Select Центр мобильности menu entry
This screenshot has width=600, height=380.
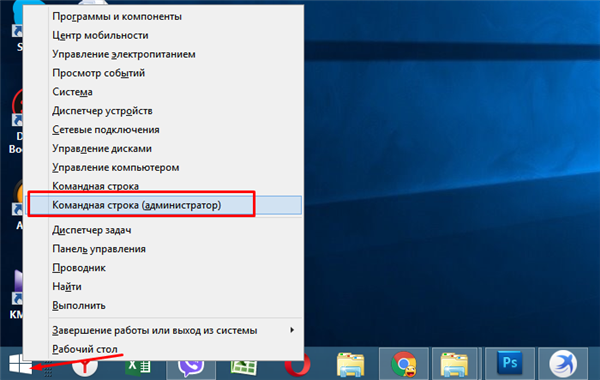pos(164,35)
